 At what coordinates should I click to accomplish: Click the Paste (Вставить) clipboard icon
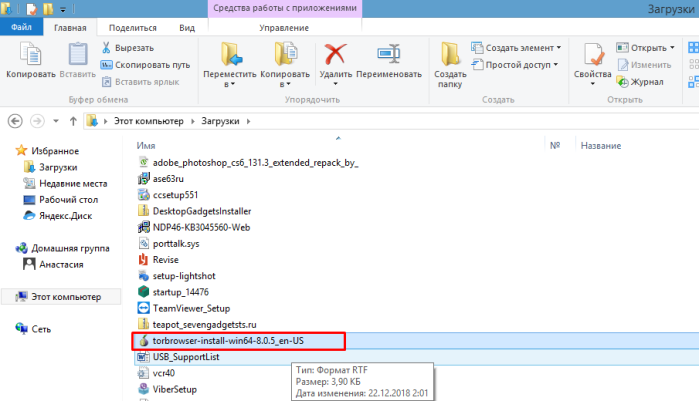coord(78,54)
